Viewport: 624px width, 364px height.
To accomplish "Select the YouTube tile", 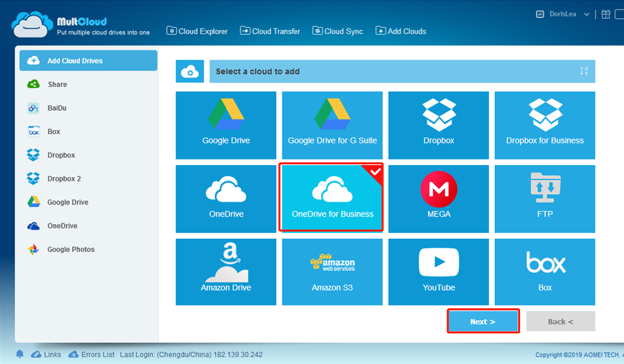I will pos(439,272).
